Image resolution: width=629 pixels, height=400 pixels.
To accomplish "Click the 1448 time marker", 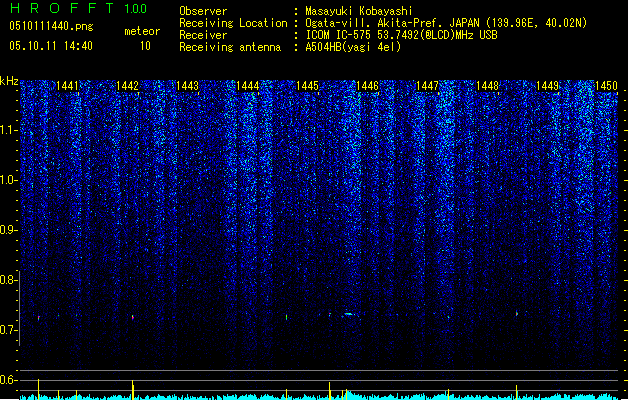I will click(487, 86).
